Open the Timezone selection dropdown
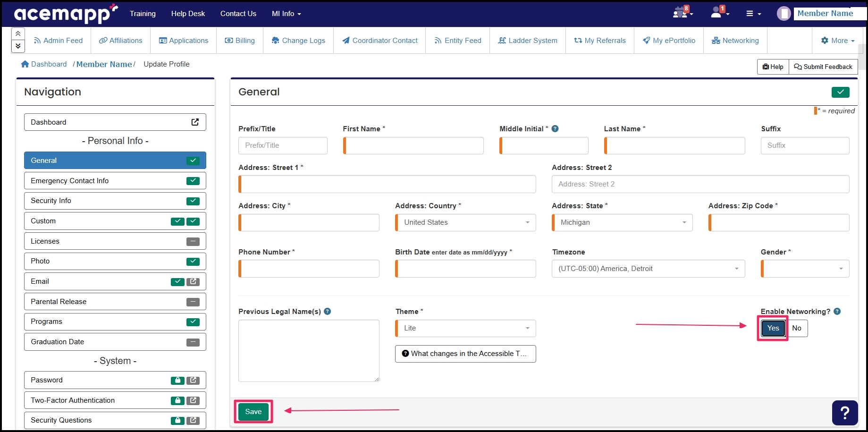The width and height of the screenshot is (868, 432). [648, 268]
